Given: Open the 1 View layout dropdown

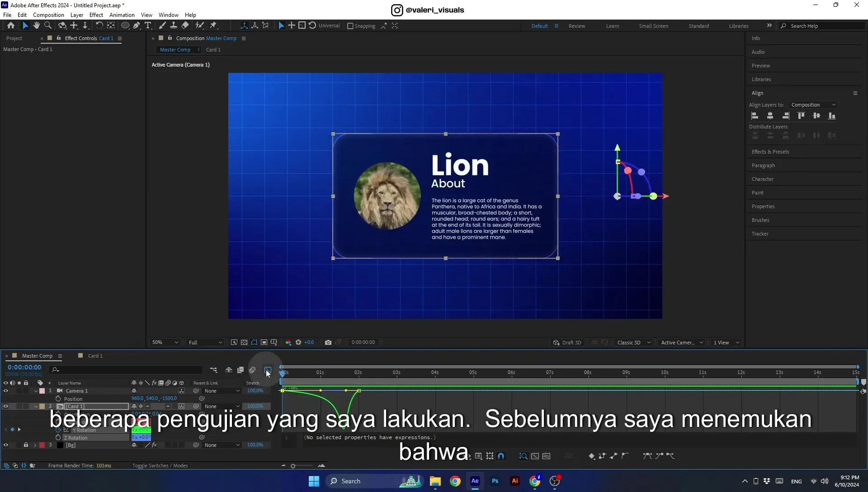Looking at the screenshot, I should (726, 342).
